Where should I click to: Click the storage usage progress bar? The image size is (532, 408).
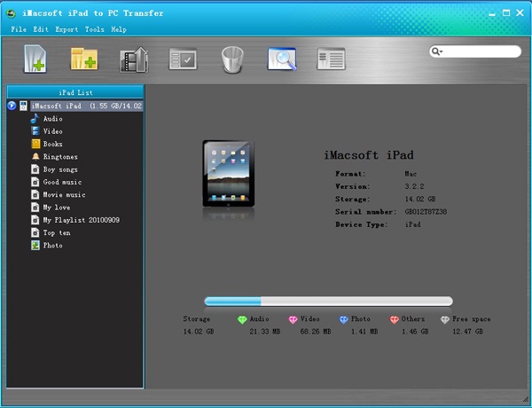pyautogui.click(x=328, y=301)
